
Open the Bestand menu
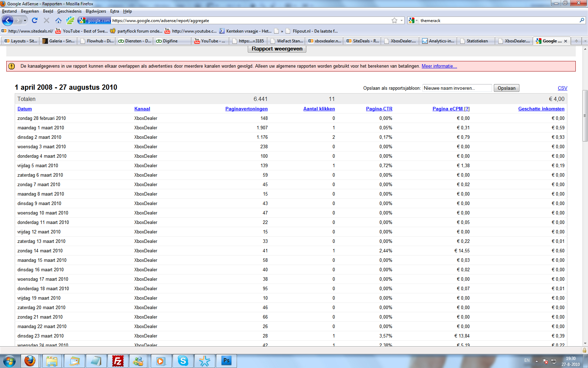point(9,11)
